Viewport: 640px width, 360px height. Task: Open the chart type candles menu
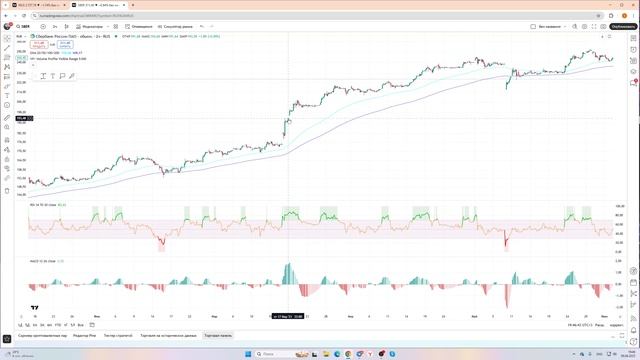(x=67, y=27)
